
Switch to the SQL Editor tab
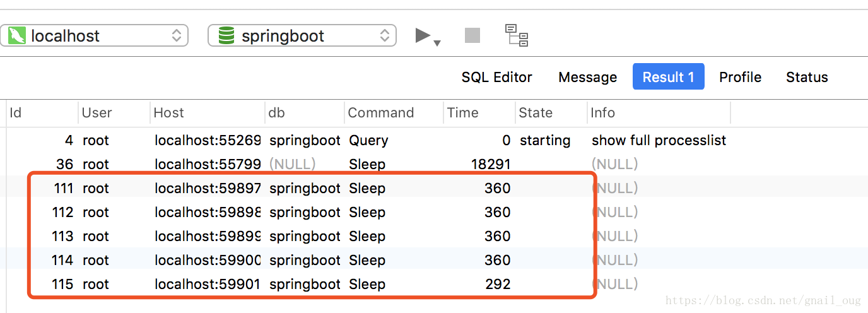tap(497, 77)
